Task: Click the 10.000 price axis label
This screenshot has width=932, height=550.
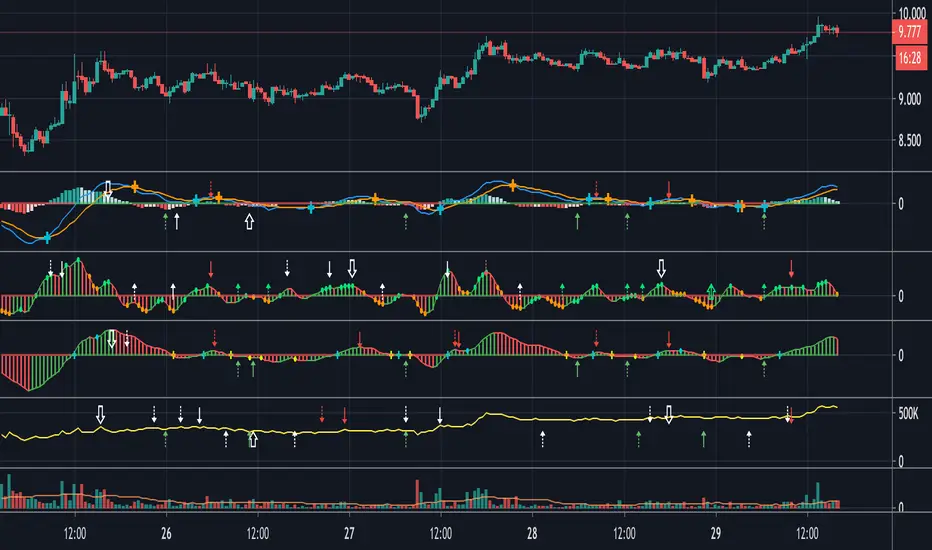Action: (912, 13)
